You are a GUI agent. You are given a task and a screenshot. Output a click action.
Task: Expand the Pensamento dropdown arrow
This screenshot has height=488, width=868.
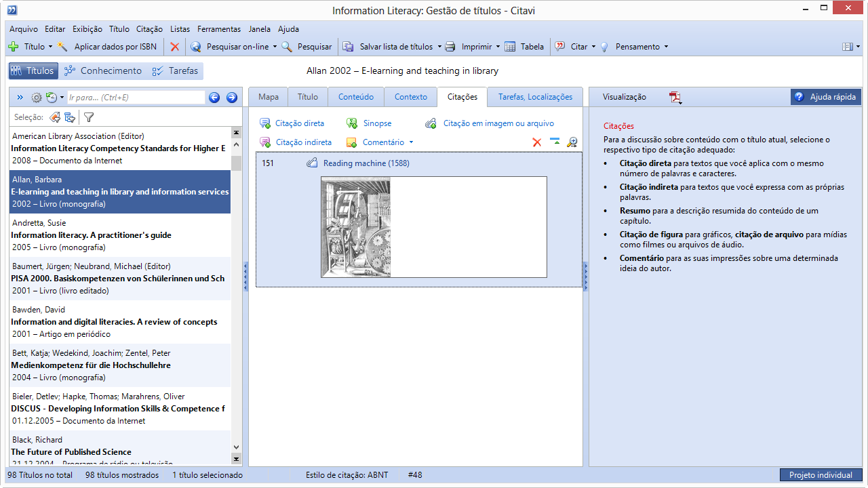[666, 47]
